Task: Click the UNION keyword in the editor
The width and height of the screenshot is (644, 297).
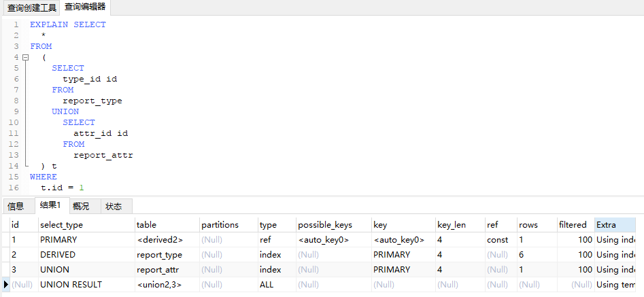Action: [65, 111]
